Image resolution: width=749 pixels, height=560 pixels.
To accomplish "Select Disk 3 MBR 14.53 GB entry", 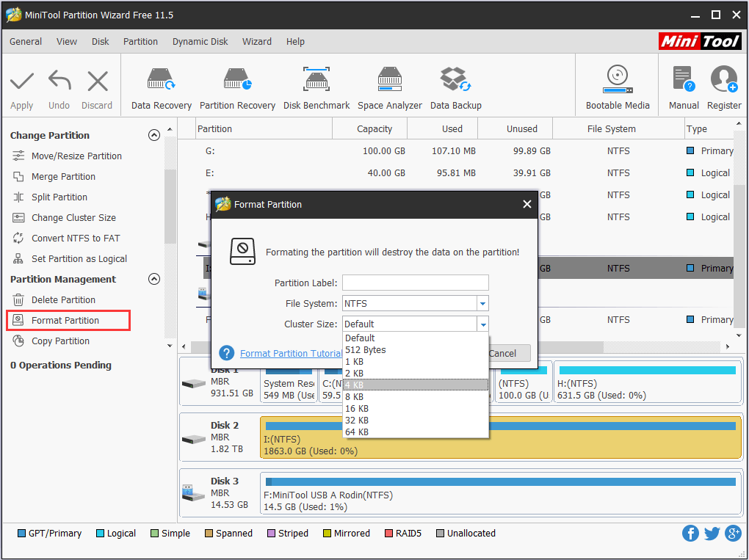I will tap(220, 492).
